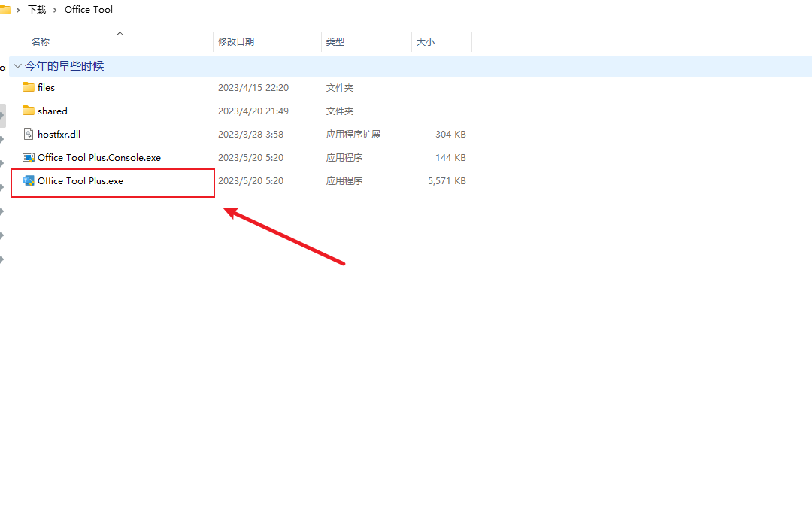Viewport: 812px width, 506px height.
Task: Navigate to 下载 in the breadcrumb
Action: coord(37,10)
